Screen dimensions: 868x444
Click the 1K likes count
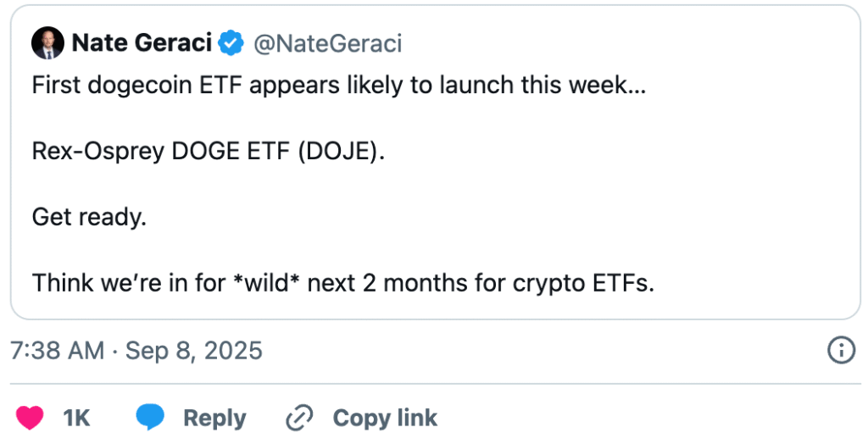coord(76,418)
